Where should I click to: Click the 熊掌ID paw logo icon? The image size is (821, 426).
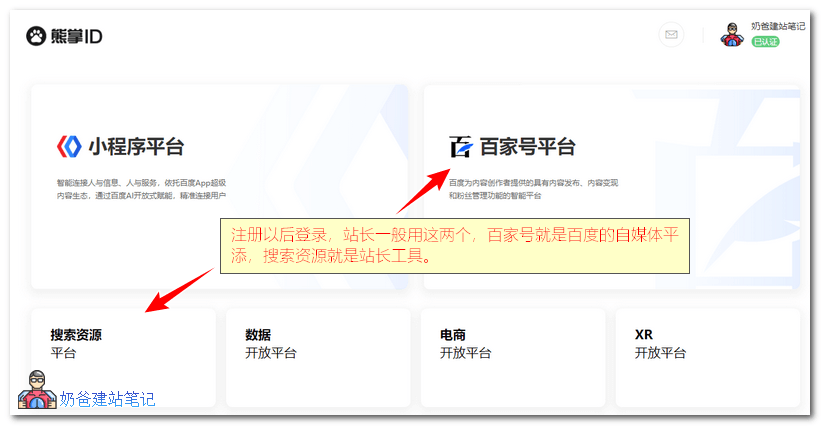(x=36, y=36)
